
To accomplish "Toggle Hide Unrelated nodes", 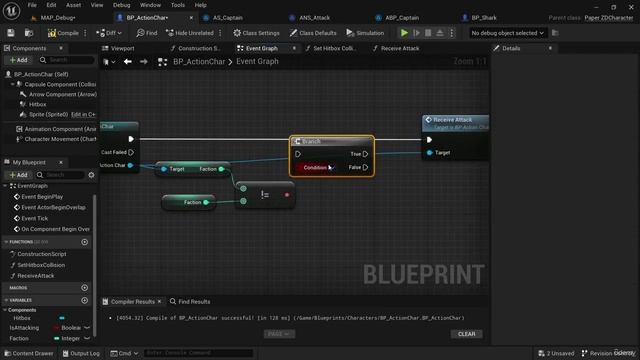I will [x=190, y=33].
